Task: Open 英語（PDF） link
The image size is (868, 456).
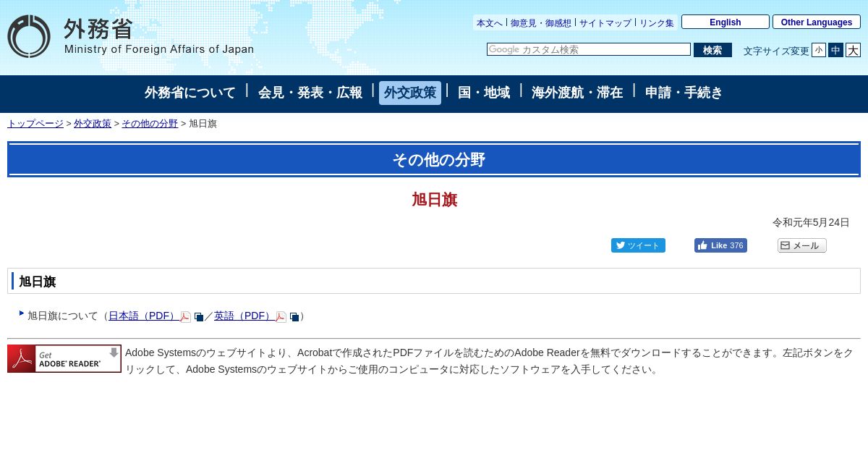Action: (244, 316)
